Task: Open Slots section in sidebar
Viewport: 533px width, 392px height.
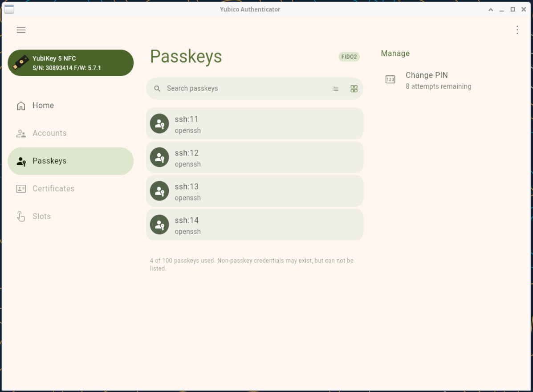Action: click(x=71, y=216)
